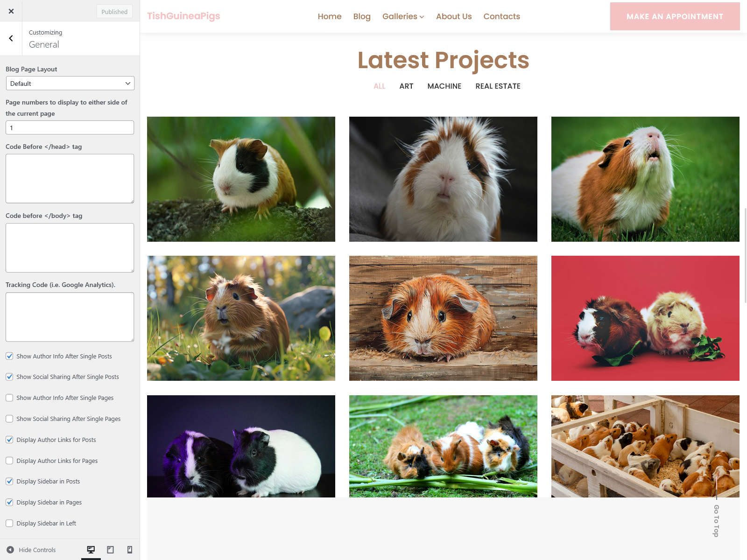Switch to mobile preview device icon

pyautogui.click(x=130, y=550)
